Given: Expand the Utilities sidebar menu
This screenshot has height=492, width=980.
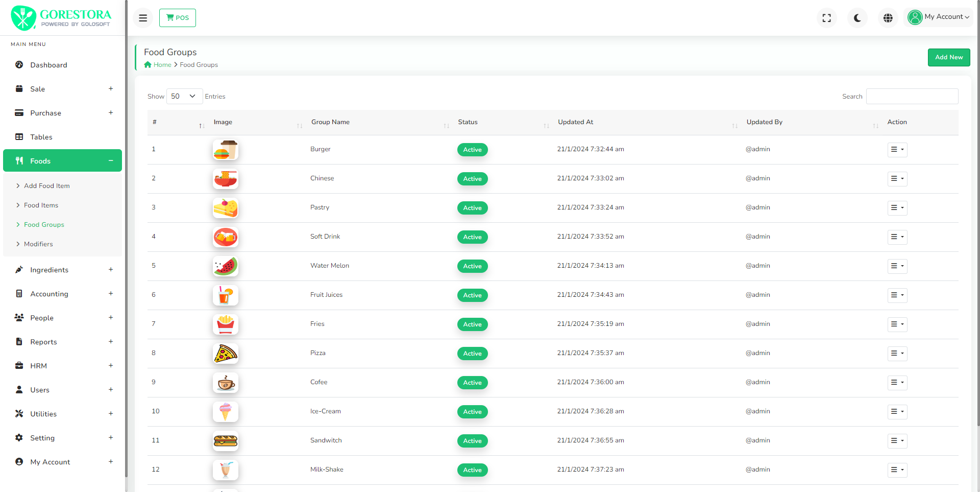Looking at the screenshot, I should click(62, 414).
